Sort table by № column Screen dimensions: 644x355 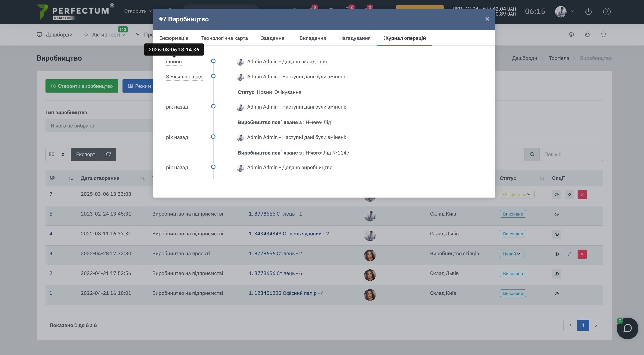coord(61,178)
